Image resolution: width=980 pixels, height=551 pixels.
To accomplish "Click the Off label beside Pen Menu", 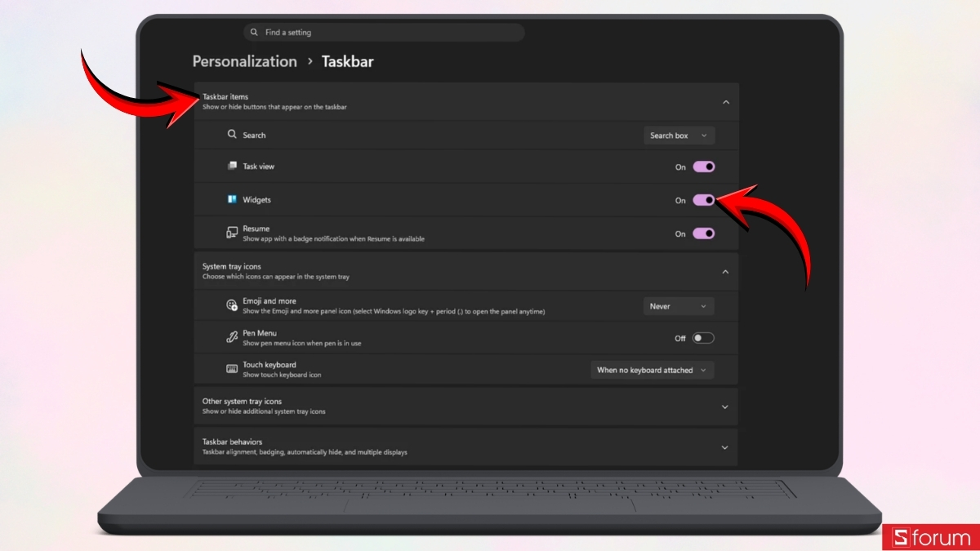I will 680,338.
